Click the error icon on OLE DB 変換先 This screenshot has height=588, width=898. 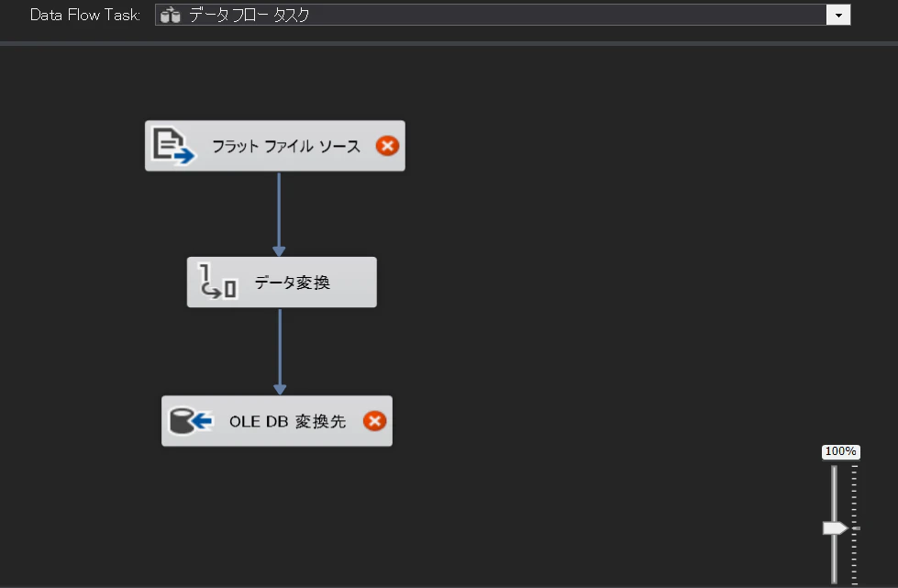374,421
